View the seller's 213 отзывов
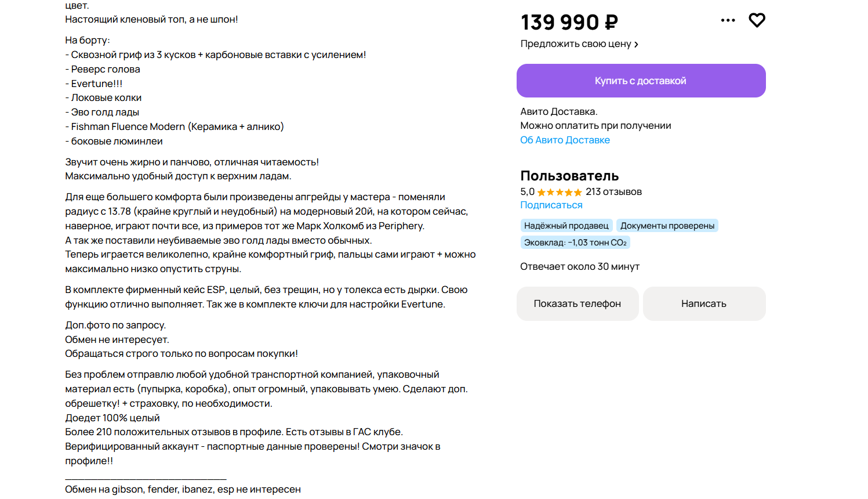 613,192
